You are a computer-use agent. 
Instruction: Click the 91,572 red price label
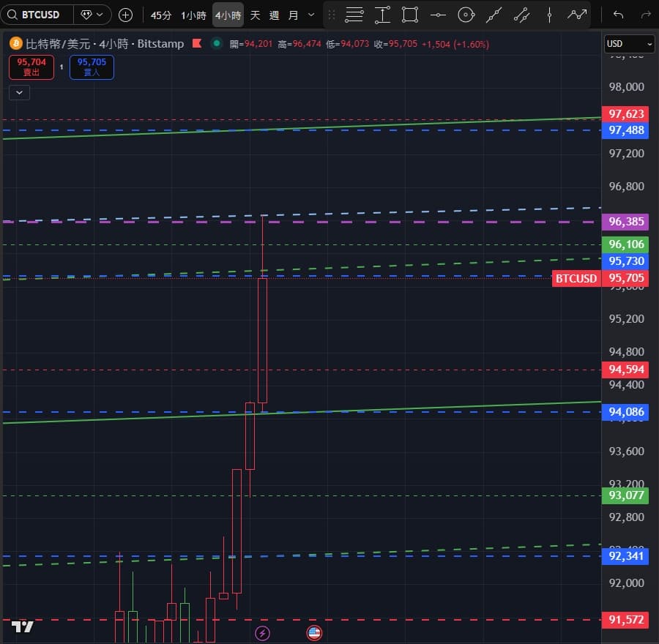tap(625, 620)
